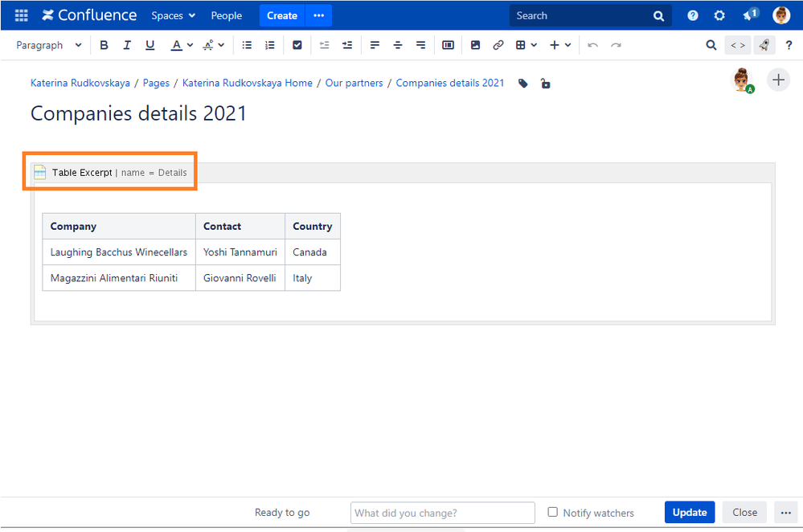Apply italic formatting
The image size is (803, 532).
(126, 45)
